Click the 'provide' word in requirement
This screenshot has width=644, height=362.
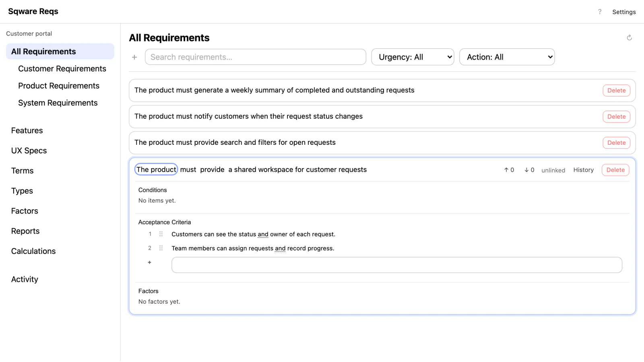[x=212, y=170]
